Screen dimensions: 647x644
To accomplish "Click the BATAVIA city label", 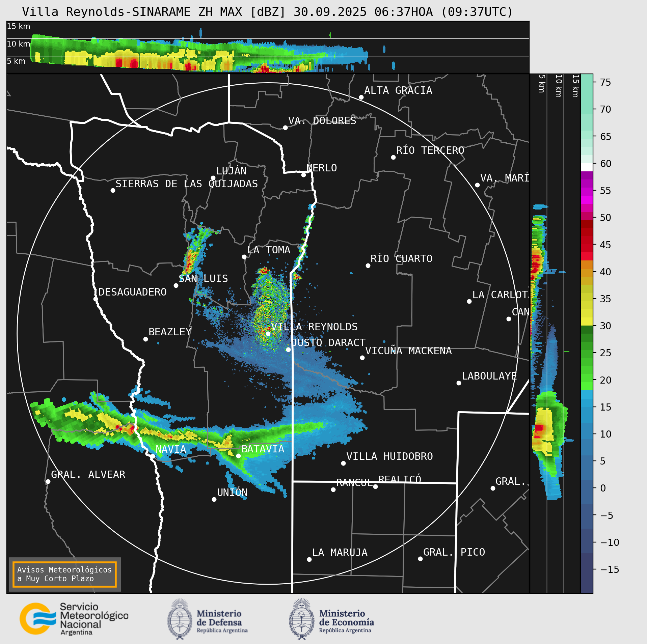I will click(x=263, y=449).
